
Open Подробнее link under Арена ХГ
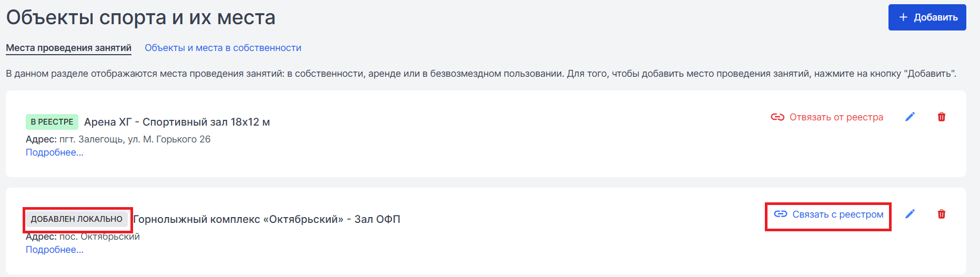click(x=55, y=152)
